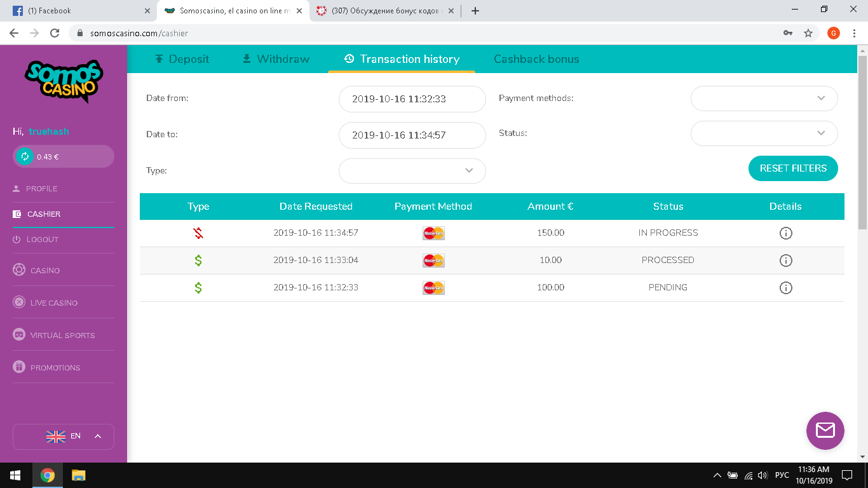This screenshot has height=488, width=868.
Task: Click the MasterCard logo in the 10.00 row
Action: 433,261
